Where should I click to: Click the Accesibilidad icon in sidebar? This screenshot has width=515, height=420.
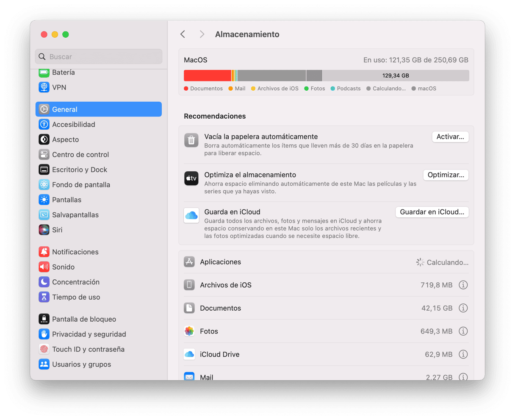click(x=44, y=124)
